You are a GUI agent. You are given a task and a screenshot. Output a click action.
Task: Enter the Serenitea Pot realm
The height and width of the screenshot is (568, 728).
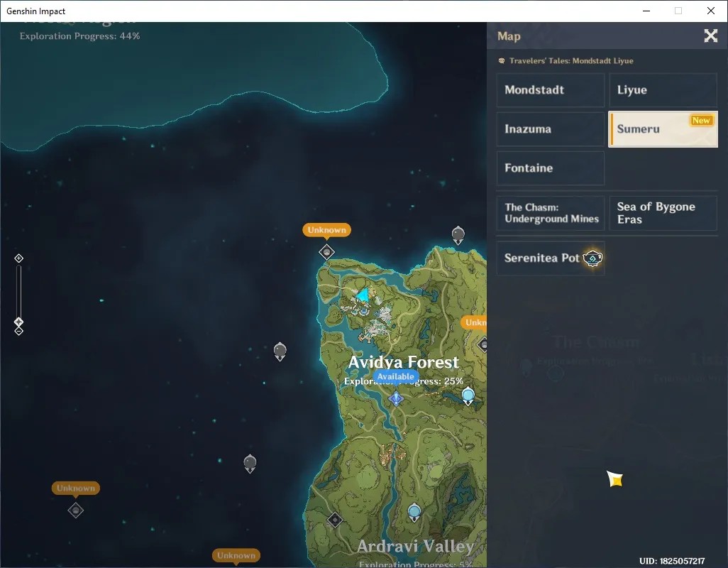(x=550, y=258)
